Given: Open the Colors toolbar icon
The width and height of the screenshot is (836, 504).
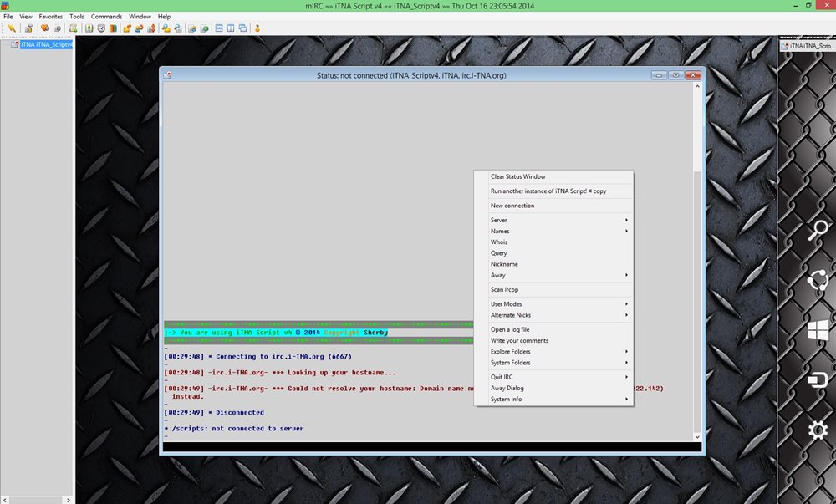Looking at the screenshot, I should 113,28.
